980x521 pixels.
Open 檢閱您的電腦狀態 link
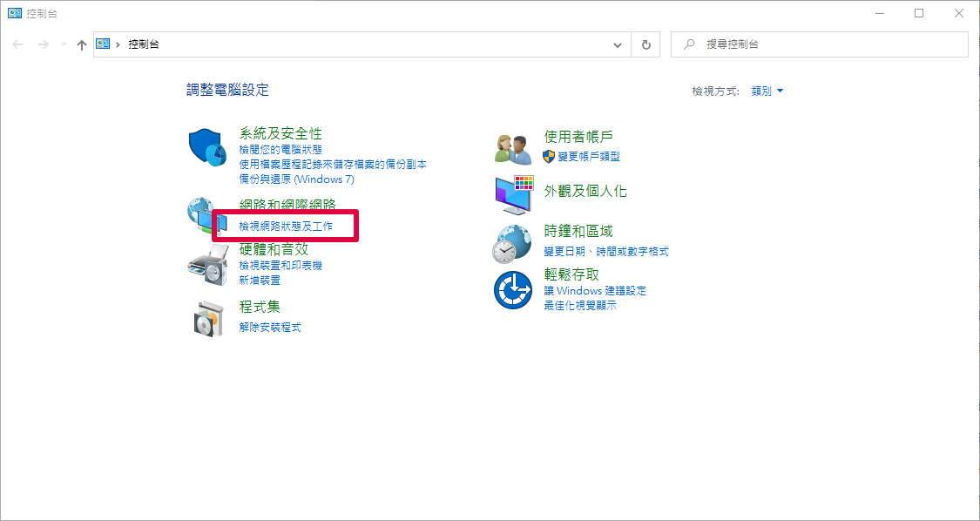tap(280, 150)
